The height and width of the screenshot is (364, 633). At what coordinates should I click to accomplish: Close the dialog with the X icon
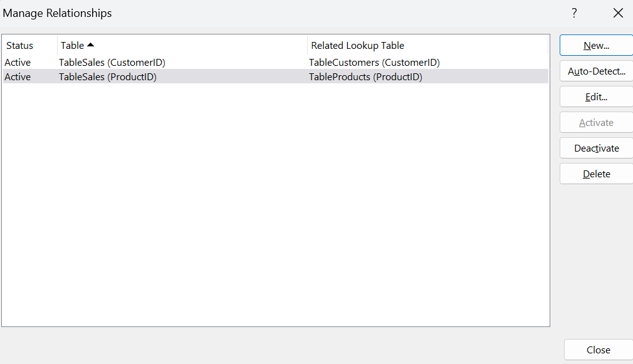tap(618, 13)
